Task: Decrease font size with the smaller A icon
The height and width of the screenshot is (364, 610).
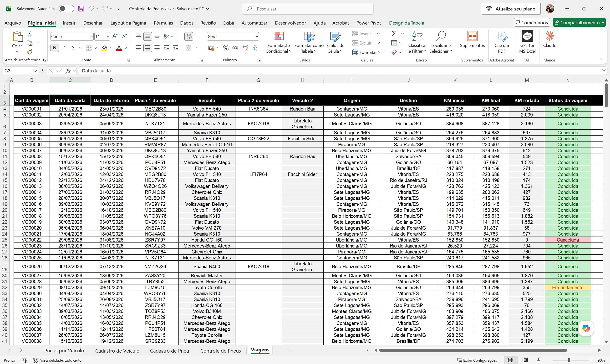Action: 124,36
